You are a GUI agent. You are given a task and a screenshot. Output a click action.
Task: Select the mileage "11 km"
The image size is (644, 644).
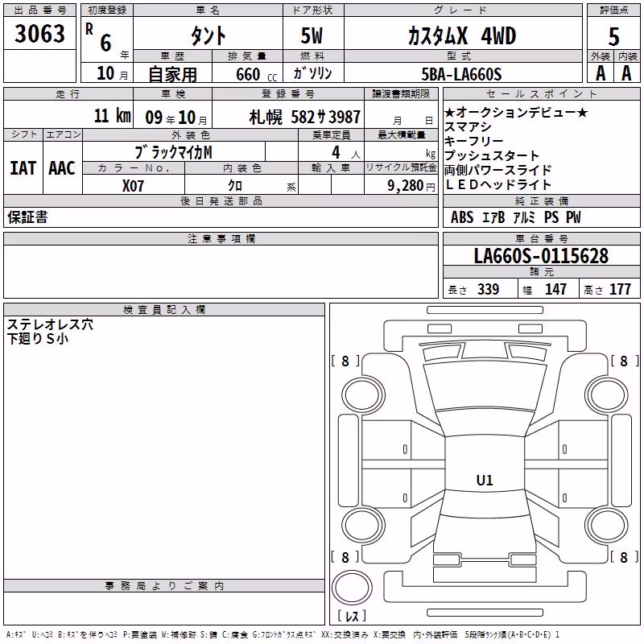113,115
